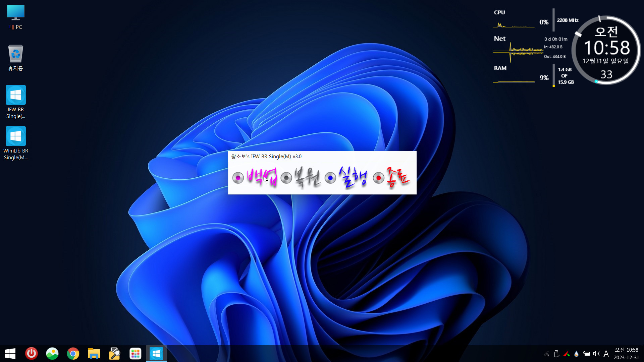Image resolution: width=644 pixels, height=362 pixels.
Task: Click the battery power tray icon
Action: pyautogui.click(x=586, y=354)
